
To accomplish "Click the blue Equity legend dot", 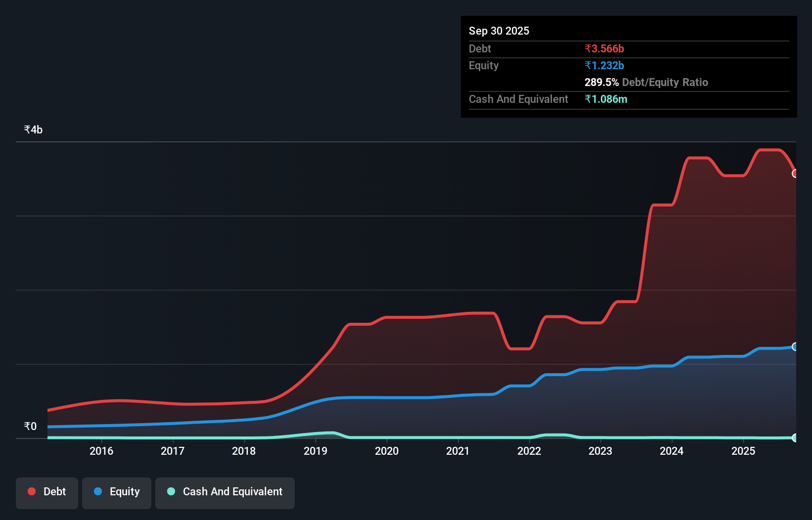I will [x=97, y=492].
